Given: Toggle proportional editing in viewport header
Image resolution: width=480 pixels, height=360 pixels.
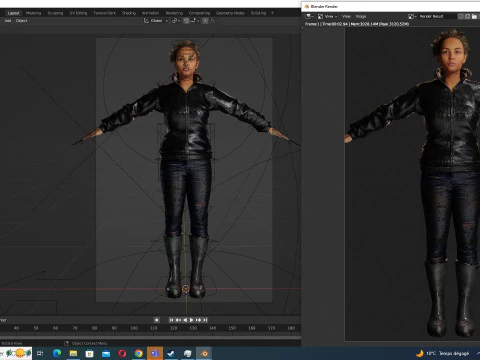Looking at the screenshot, I should (x=205, y=21).
